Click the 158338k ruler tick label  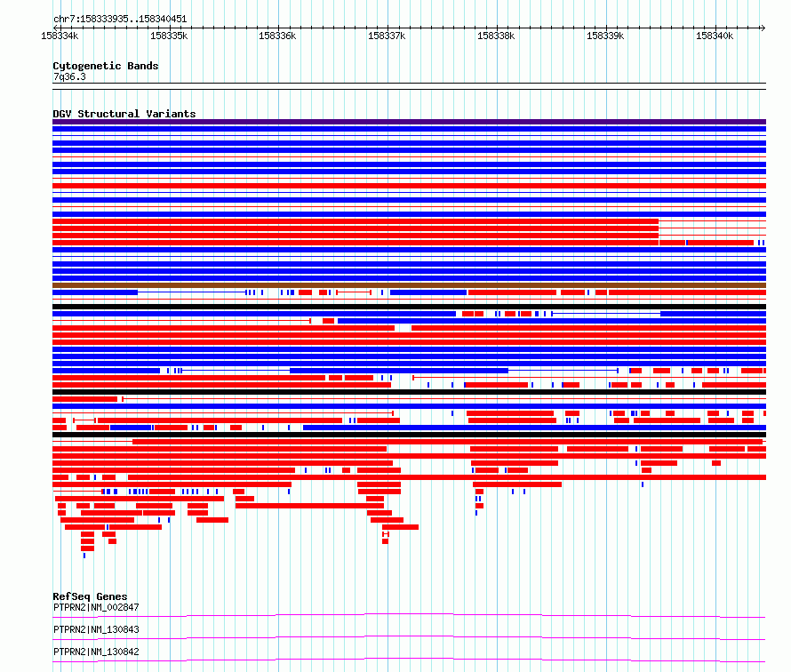coord(496,36)
